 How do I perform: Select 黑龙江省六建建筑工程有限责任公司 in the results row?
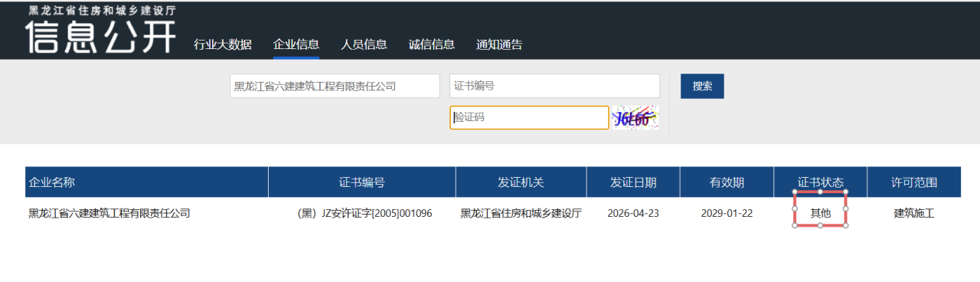pyautogui.click(x=109, y=213)
